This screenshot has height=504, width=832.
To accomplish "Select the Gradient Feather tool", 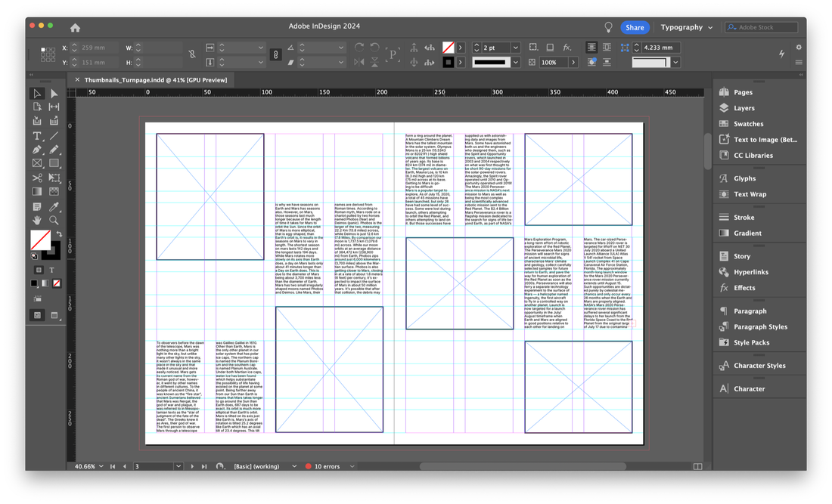I will click(54, 191).
